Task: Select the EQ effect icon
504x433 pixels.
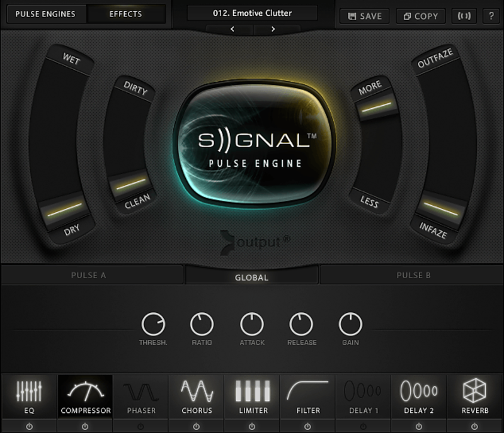Action: 29,391
